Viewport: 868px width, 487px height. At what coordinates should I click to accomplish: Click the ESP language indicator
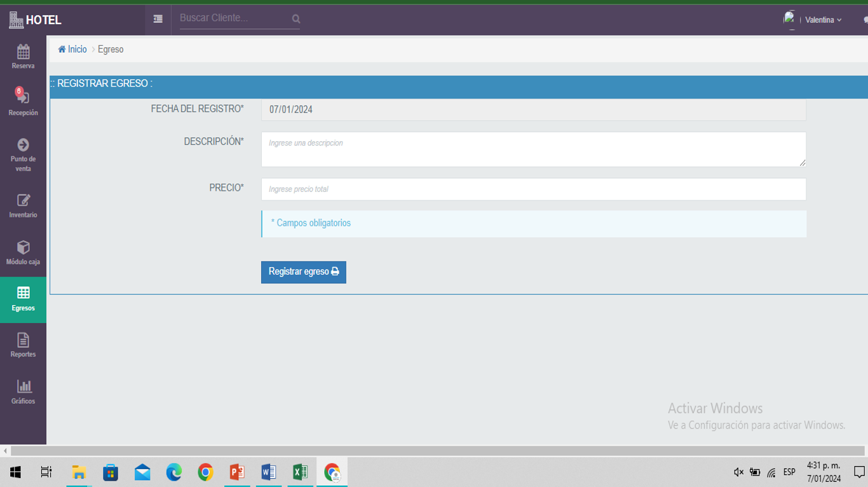[x=789, y=472]
